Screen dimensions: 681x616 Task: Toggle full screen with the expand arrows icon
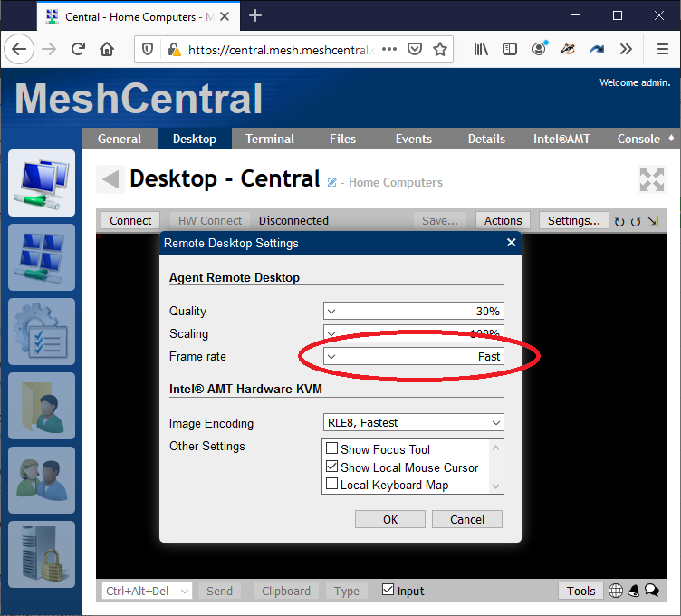652,179
